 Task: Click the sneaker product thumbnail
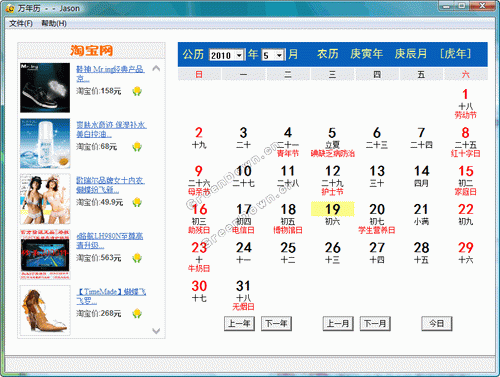tap(45, 88)
